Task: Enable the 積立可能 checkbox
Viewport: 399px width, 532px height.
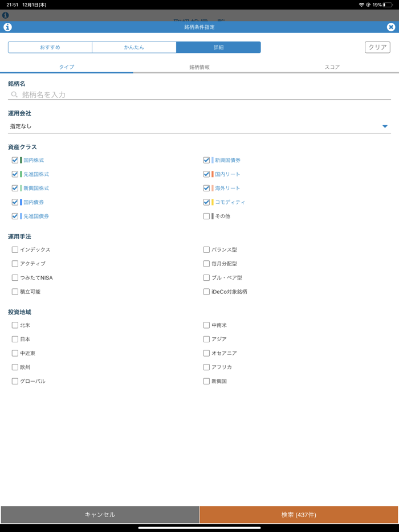Action: [x=15, y=292]
